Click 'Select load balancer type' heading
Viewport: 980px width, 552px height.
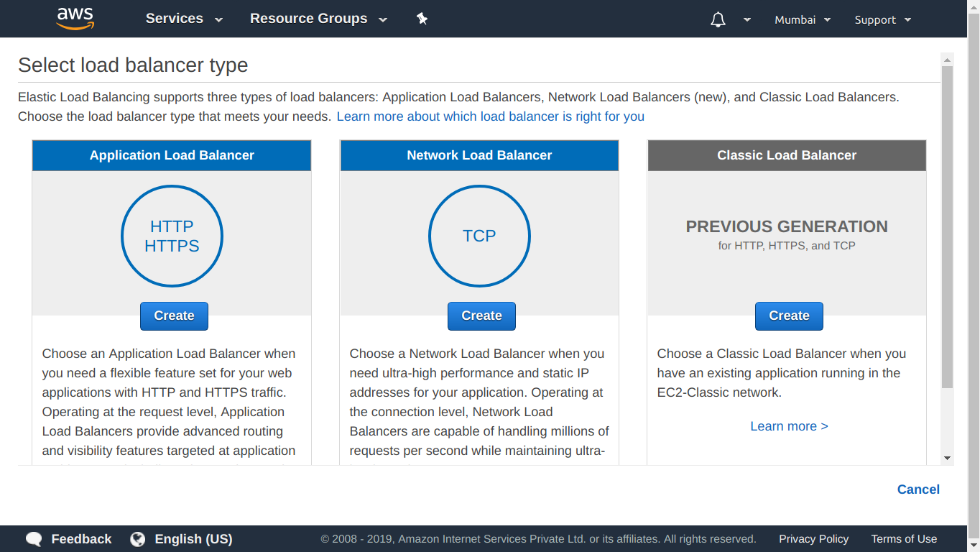click(x=133, y=65)
